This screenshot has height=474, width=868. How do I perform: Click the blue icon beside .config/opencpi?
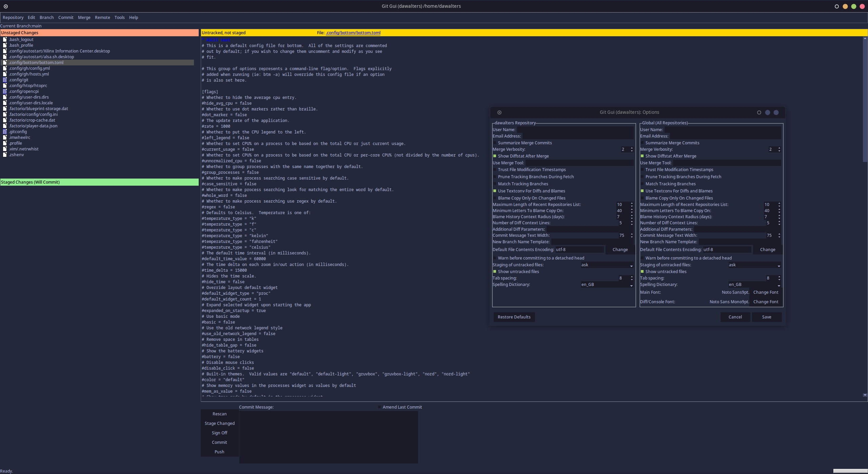click(5, 91)
